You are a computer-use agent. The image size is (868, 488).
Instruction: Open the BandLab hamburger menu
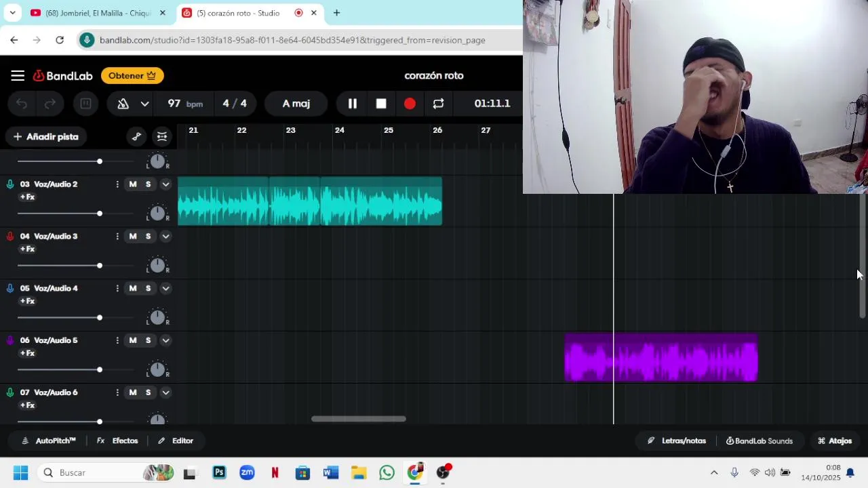coord(18,76)
